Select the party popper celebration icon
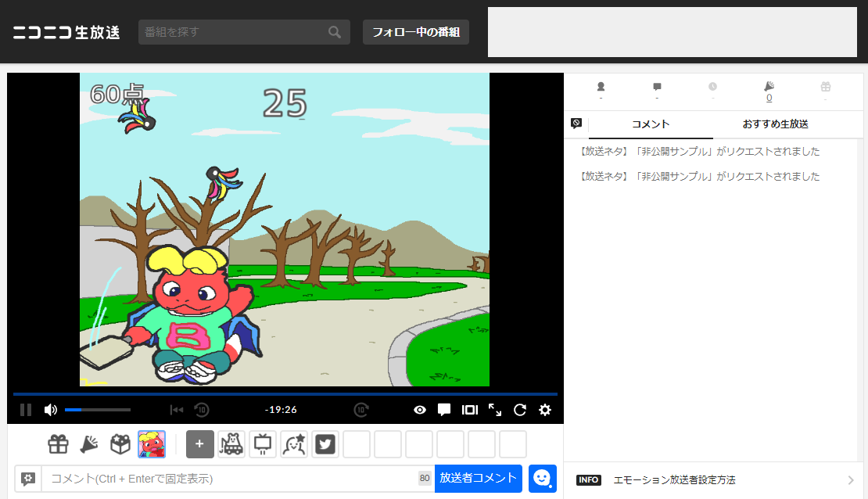 (x=88, y=444)
